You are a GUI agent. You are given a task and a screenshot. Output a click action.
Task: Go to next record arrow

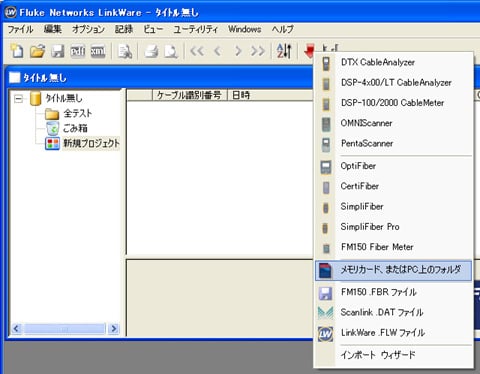tap(238, 51)
